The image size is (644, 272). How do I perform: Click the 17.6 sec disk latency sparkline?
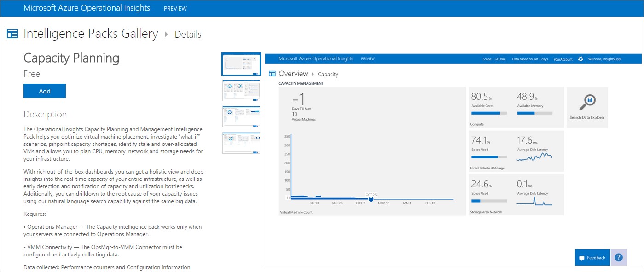pyautogui.click(x=534, y=156)
